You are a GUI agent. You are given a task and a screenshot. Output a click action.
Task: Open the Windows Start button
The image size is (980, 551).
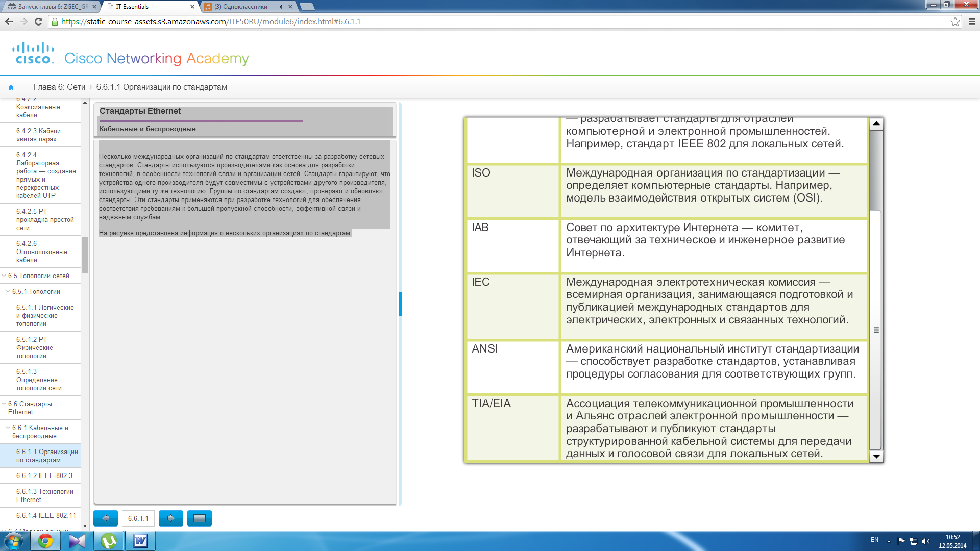[x=14, y=541]
